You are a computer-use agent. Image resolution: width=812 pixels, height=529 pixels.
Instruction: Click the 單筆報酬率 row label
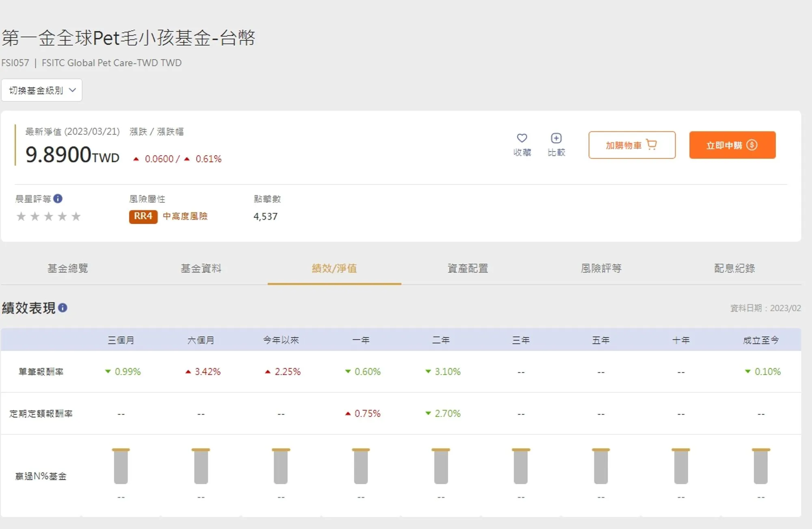pyautogui.click(x=41, y=372)
